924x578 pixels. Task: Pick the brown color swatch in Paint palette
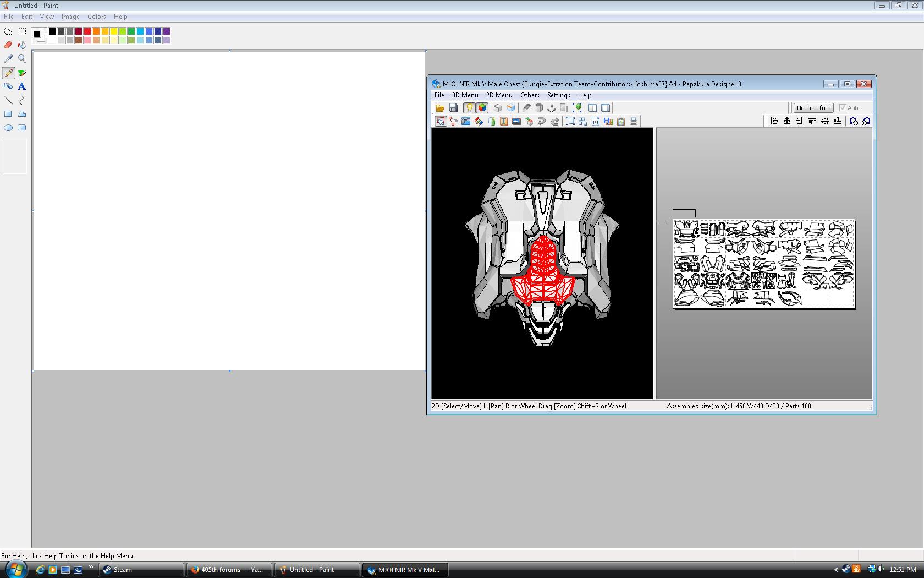pos(79,40)
